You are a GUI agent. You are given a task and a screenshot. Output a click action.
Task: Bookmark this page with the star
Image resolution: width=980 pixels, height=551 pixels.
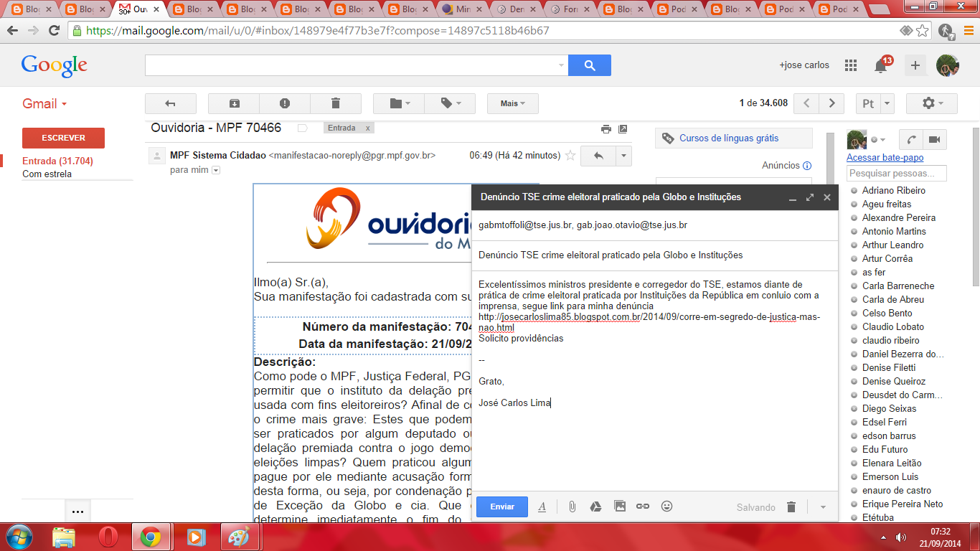tap(923, 31)
